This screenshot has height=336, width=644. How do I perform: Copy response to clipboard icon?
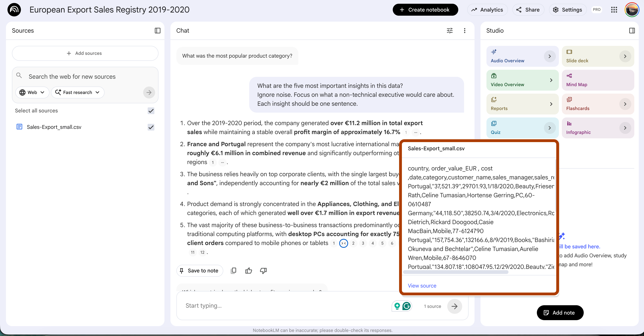(233, 271)
